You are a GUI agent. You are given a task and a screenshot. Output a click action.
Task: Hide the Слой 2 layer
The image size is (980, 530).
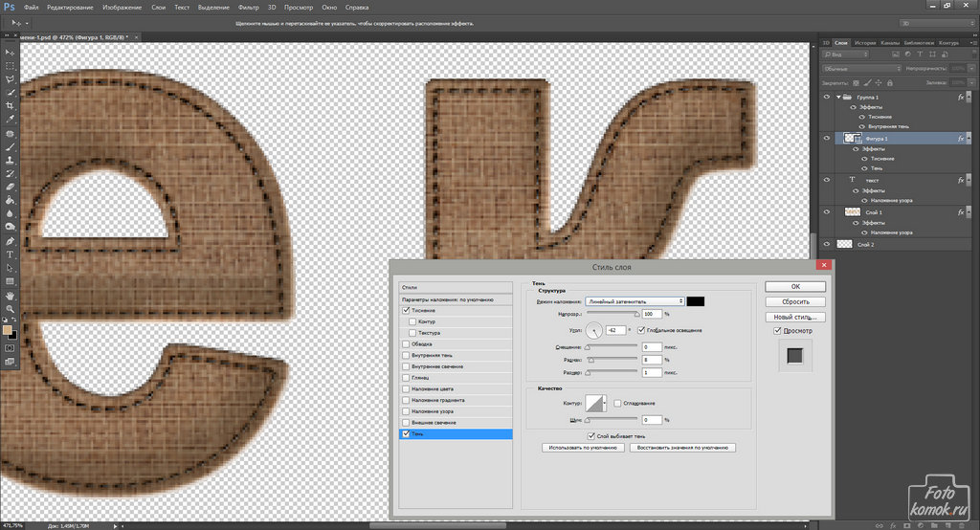[x=828, y=244]
